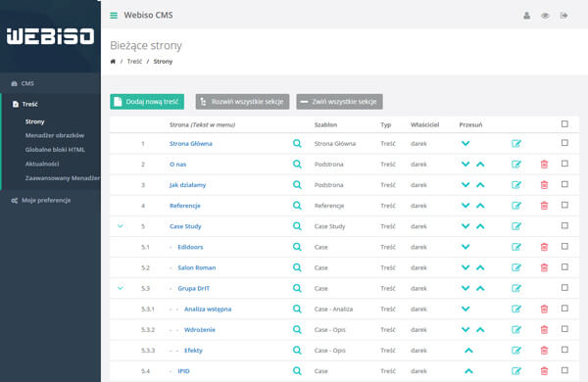The height and width of the screenshot is (382, 588).
Task: Open the user profile icon in the header
Action: (x=527, y=16)
